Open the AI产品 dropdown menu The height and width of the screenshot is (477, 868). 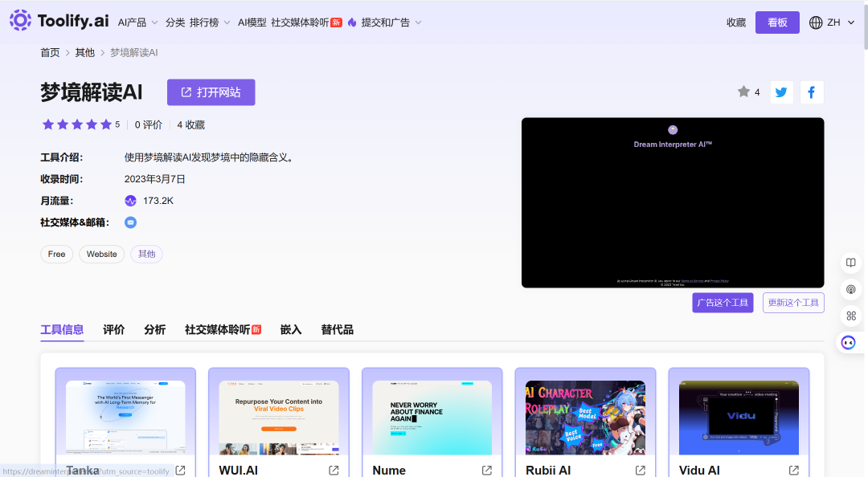138,22
